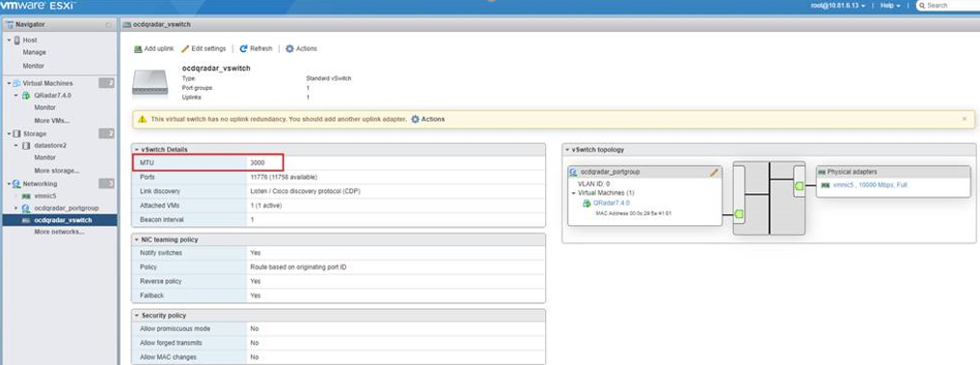Collapse the datastore2 tree node
This screenshot has width=980, height=365.
[16, 146]
